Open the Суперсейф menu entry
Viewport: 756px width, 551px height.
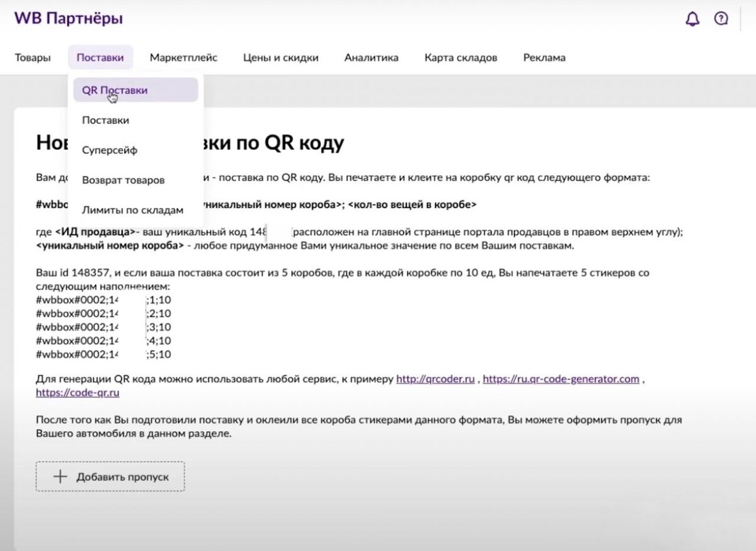coord(110,150)
